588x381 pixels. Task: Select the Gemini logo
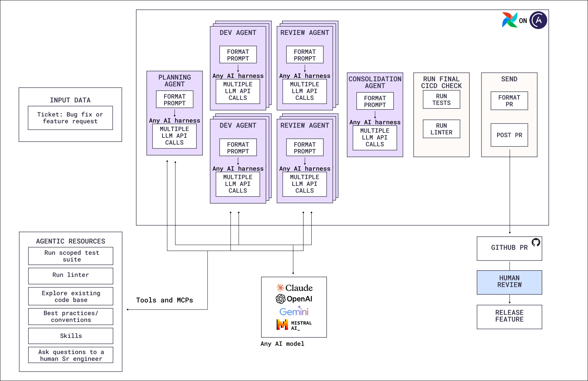click(294, 311)
